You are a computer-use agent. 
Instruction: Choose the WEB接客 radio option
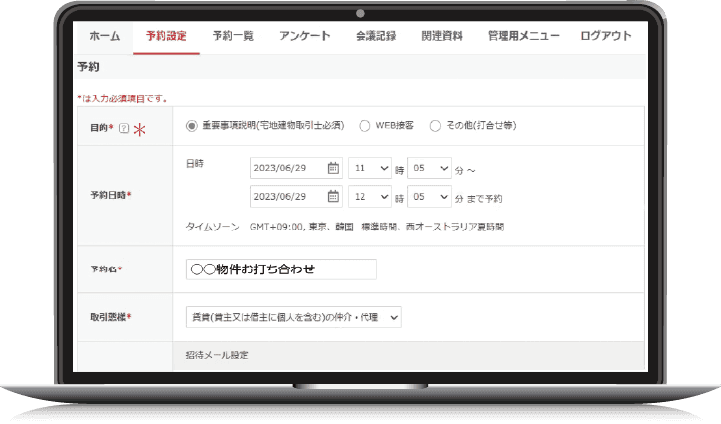363,126
